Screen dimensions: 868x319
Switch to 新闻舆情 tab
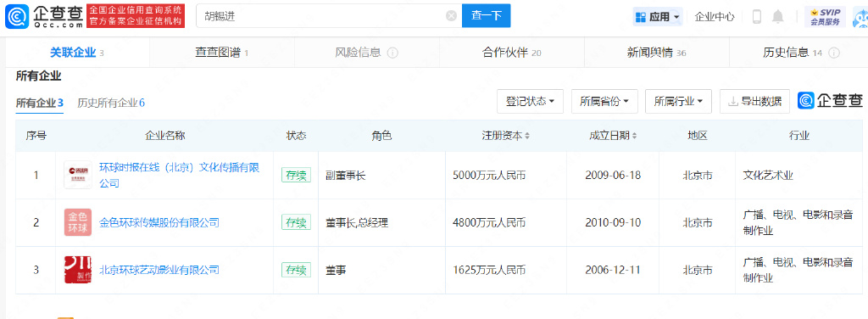(657, 53)
